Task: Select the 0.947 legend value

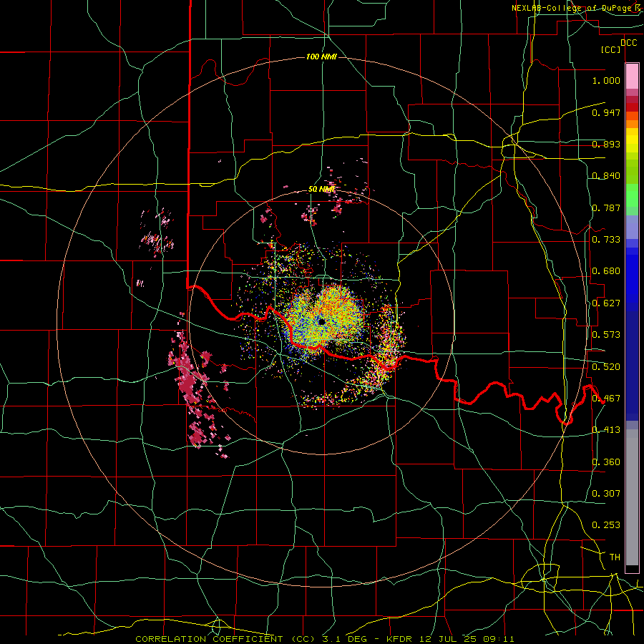Action: [606, 112]
